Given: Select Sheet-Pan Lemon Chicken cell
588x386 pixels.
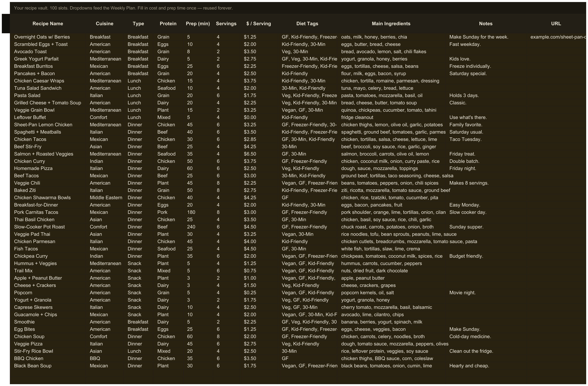Looking at the screenshot, I should click(48, 125).
